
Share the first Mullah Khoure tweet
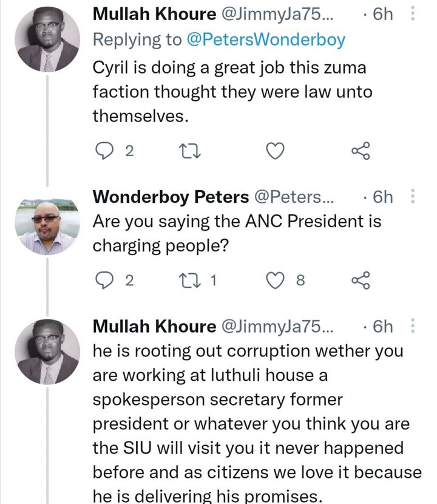tap(361, 151)
